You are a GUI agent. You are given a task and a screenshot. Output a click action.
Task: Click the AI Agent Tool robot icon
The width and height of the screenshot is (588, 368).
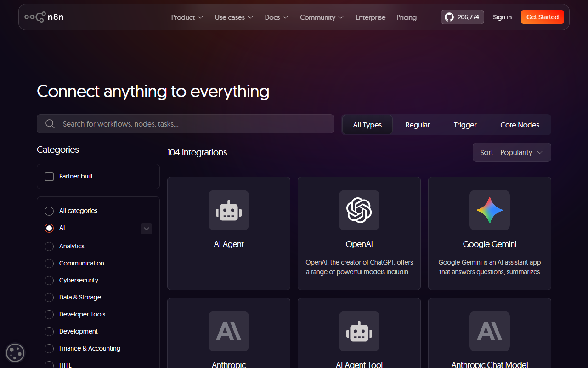[x=359, y=331]
